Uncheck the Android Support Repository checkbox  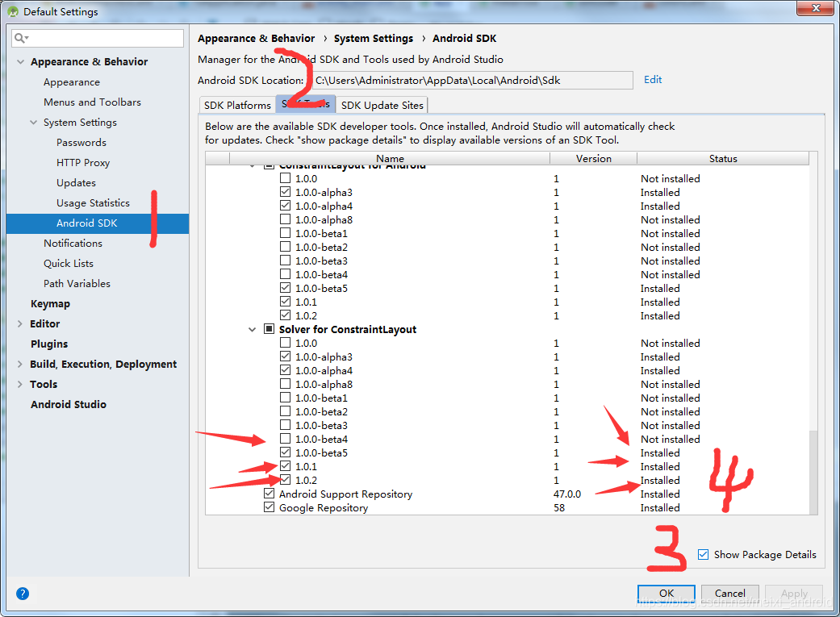269,494
